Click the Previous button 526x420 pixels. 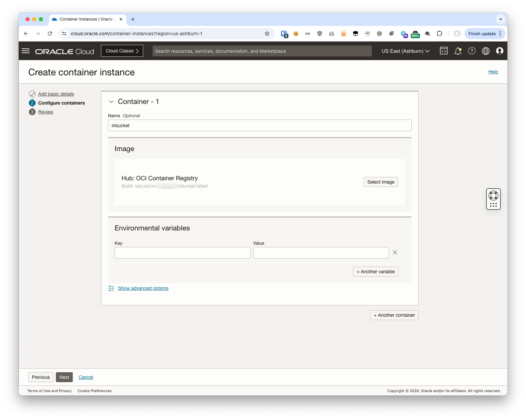(x=41, y=377)
